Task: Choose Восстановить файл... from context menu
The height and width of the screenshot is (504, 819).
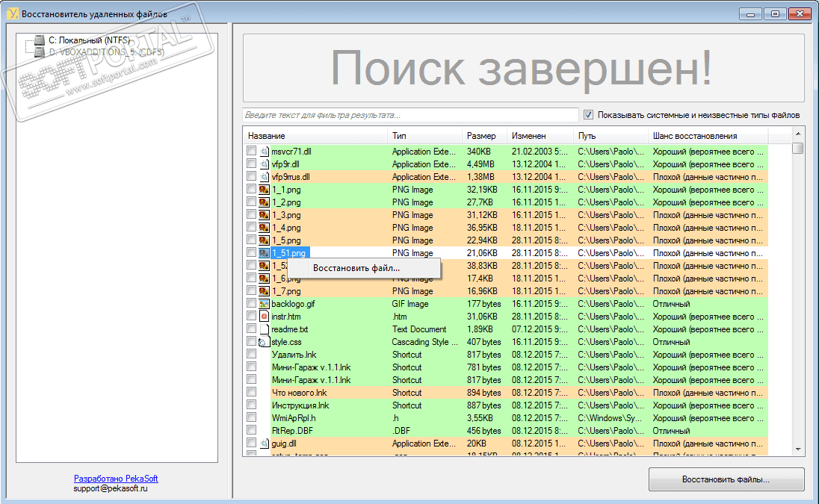Action: pyautogui.click(x=364, y=268)
